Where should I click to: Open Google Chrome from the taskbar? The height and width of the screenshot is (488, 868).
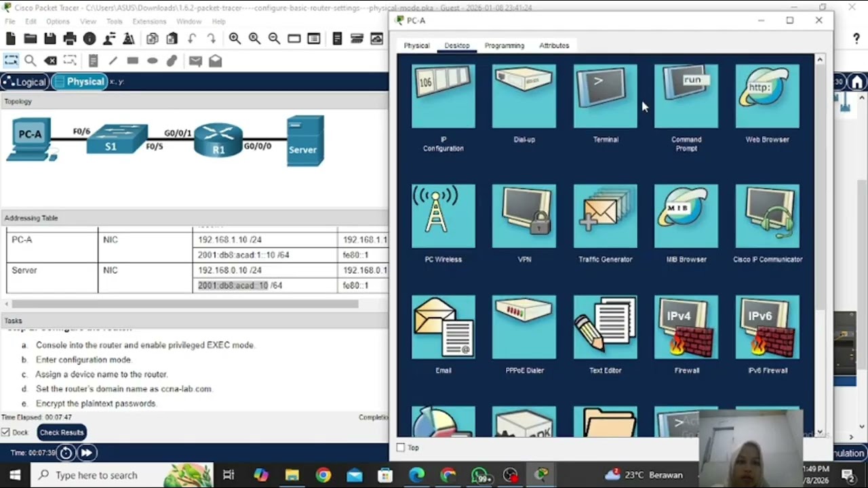(323, 475)
